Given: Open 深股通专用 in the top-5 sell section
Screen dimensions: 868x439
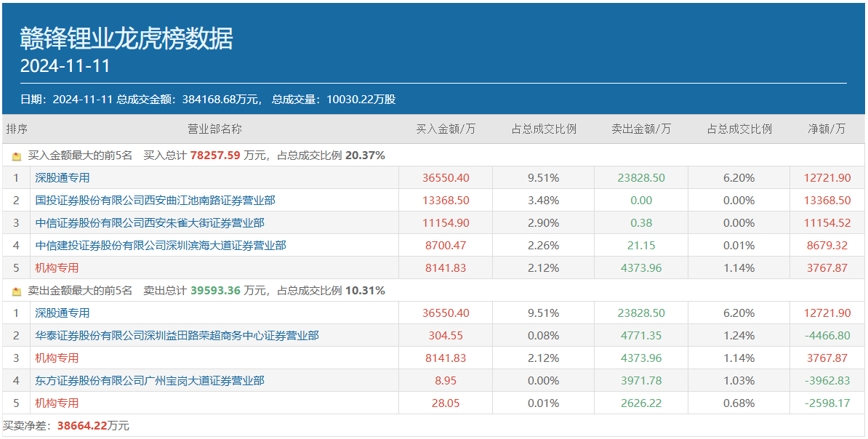Looking at the screenshot, I should click(x=62, y=313).
